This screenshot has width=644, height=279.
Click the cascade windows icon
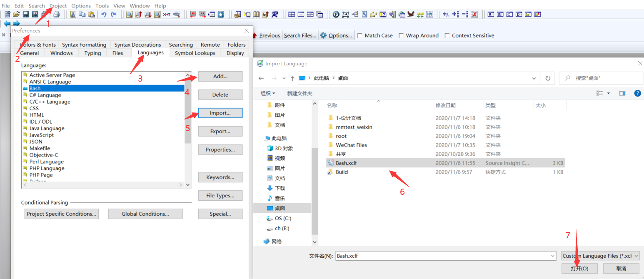[320, 14]
